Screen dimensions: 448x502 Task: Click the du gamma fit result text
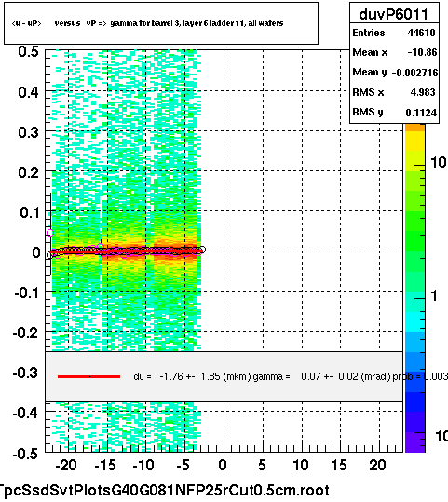tap(290, 376)
